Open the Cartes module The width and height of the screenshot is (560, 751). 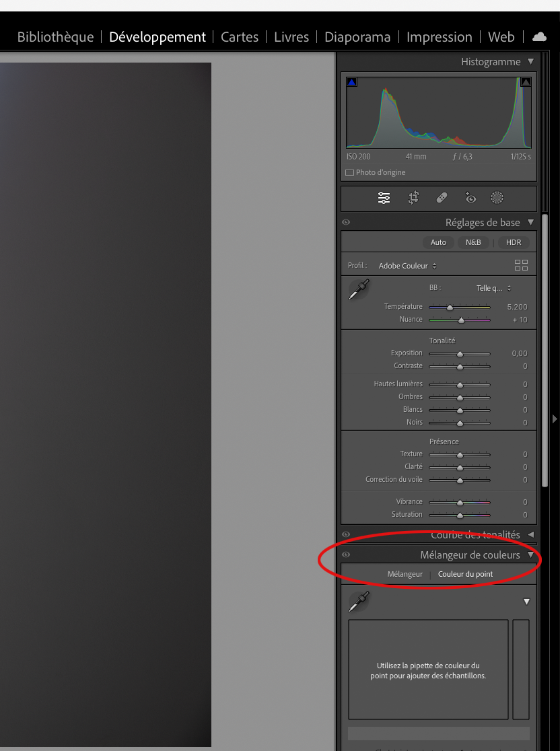[x=240, y=37]
